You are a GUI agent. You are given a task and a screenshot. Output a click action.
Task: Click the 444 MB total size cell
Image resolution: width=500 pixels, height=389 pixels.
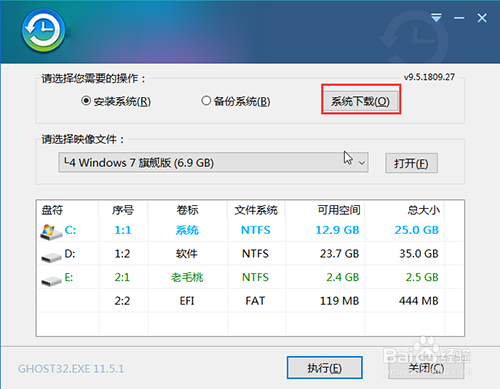(x=419, y=301)
